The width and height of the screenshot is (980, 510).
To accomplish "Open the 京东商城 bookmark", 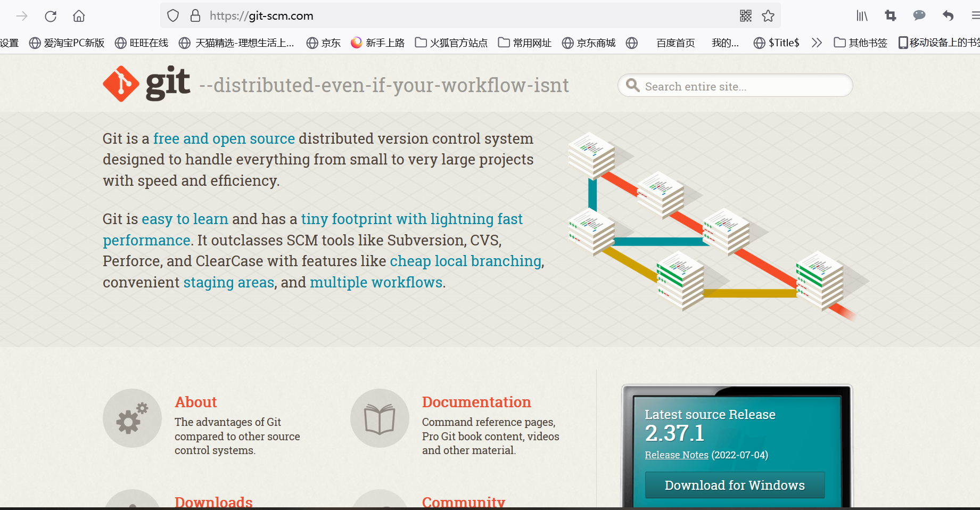I will click(589, 43).
